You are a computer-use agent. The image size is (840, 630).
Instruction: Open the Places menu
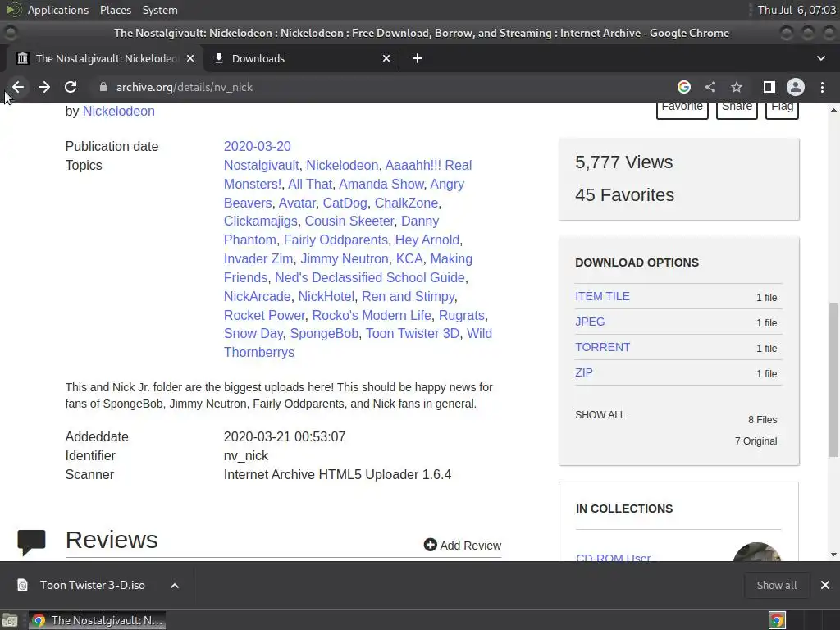point(116,10)
